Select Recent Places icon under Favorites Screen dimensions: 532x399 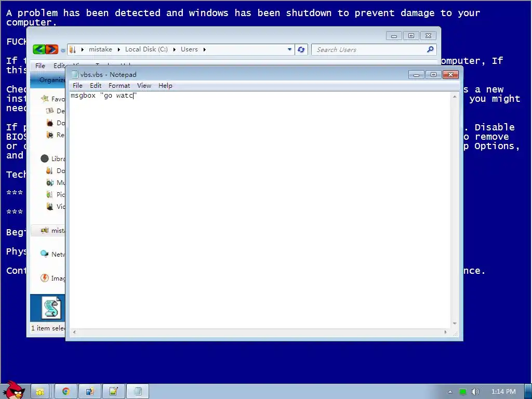(x=50, y=135)
